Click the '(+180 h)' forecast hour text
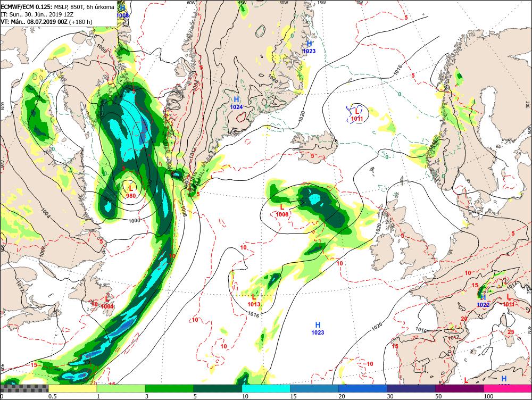This screenshot has width=532, height=400. [x=80, y=22]
